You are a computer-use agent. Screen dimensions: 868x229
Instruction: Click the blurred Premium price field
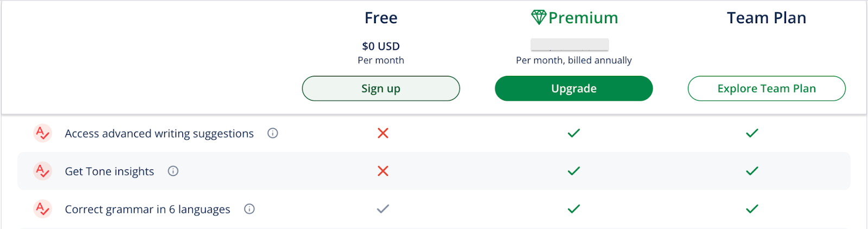click(x=569, y=44)
